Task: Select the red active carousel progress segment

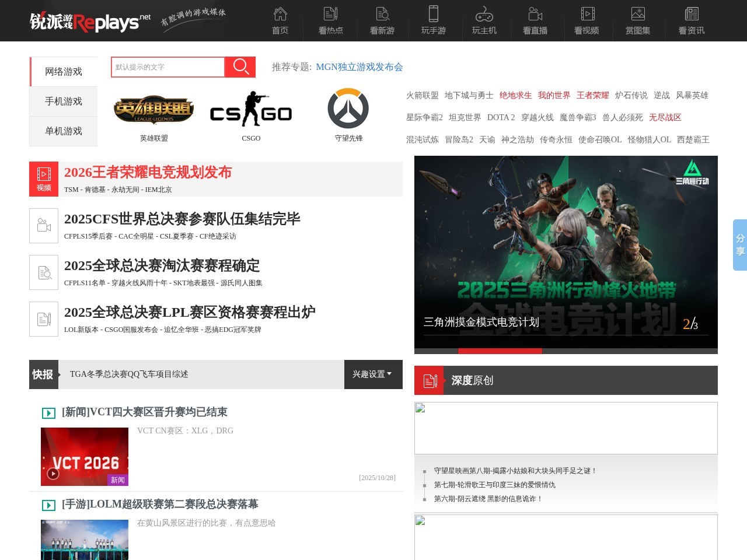Action: point(500,351)
